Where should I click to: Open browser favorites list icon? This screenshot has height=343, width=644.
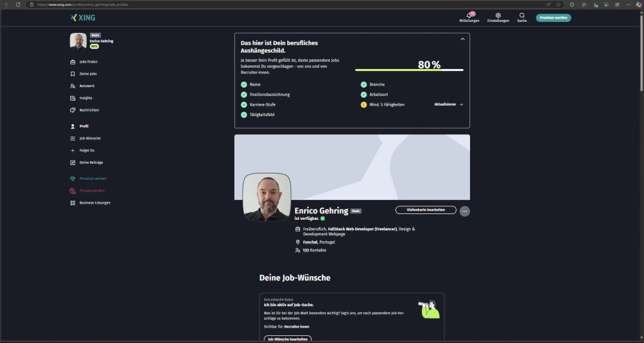click(584, 5)
